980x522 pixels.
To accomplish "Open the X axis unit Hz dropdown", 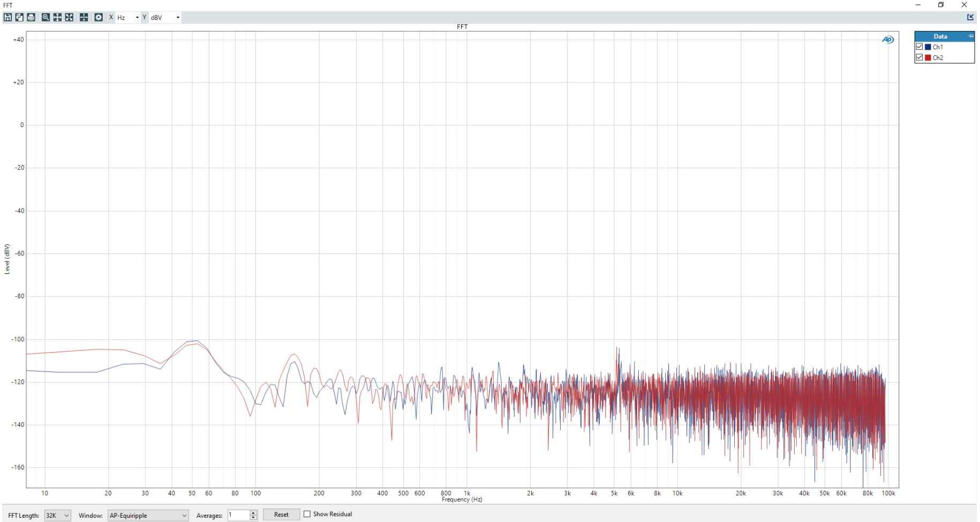I will coord(128,18).
